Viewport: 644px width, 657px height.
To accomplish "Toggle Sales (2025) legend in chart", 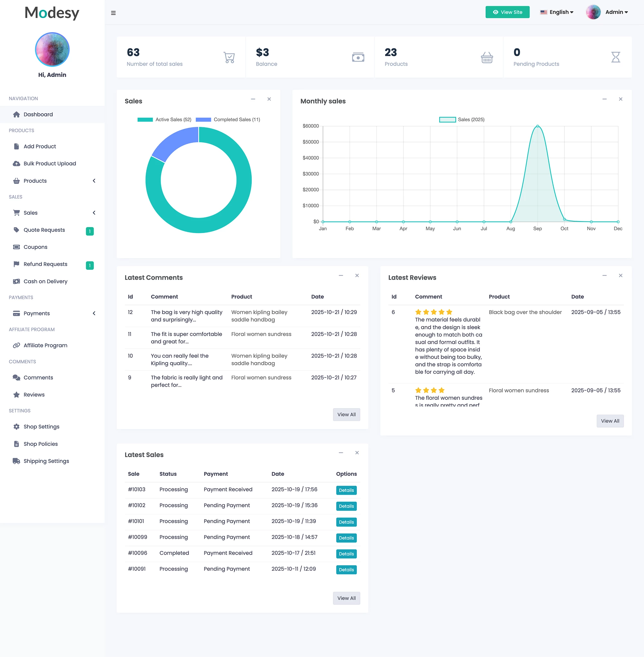I will (x=462, y=120).
